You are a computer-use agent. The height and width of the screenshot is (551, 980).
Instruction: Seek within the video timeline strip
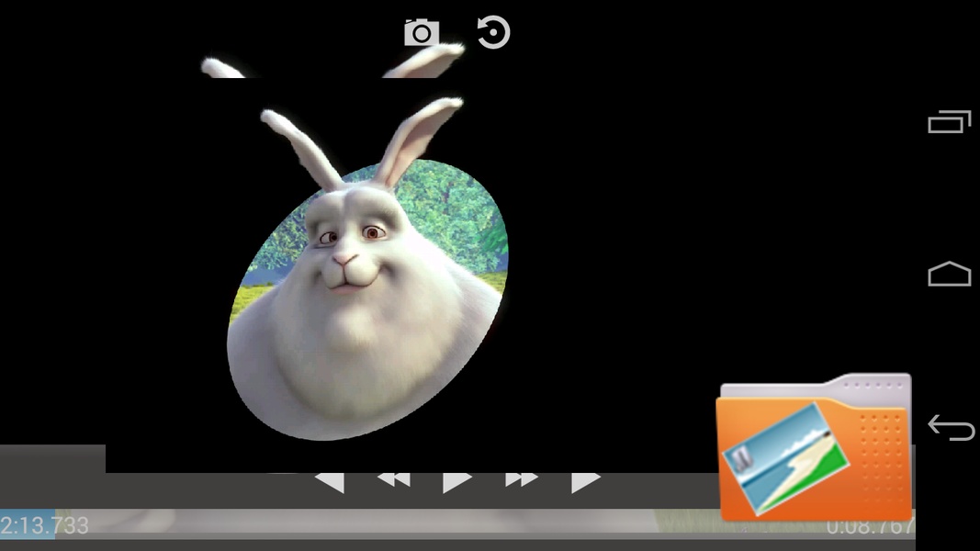tap(457, 524)
